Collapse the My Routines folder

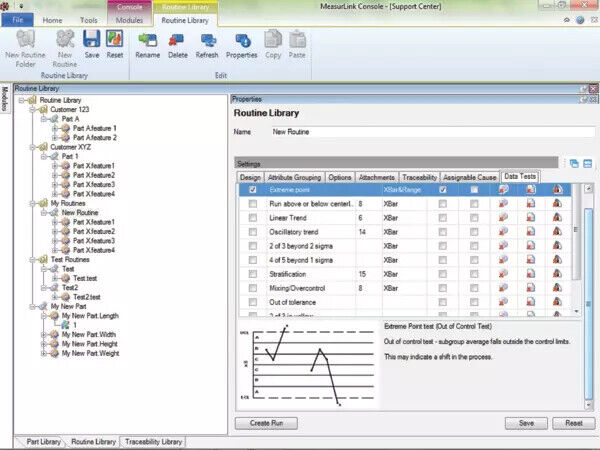coord(33,203)
